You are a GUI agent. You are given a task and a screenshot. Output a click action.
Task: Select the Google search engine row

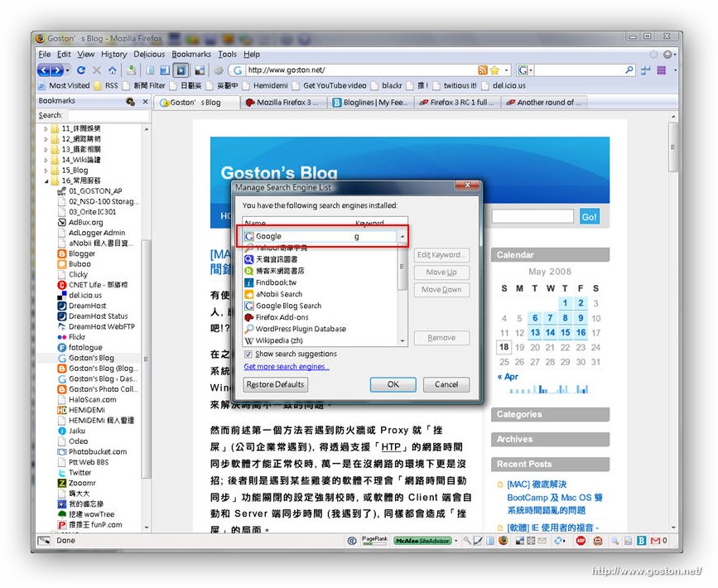click(320, 236)
